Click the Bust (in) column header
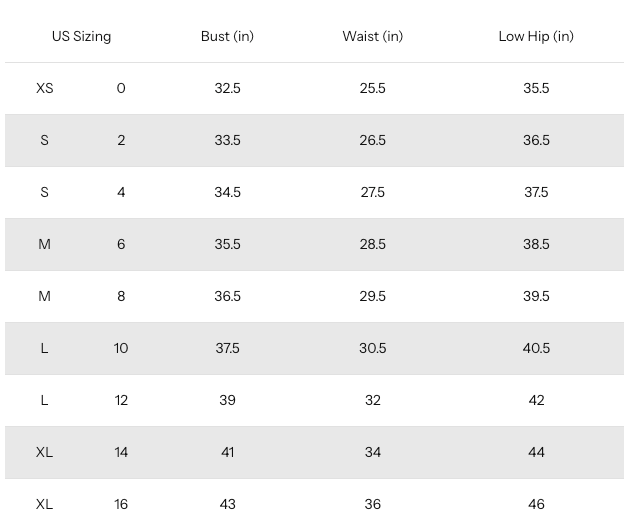This screenshot has height=529, width=631. [227, 36]
